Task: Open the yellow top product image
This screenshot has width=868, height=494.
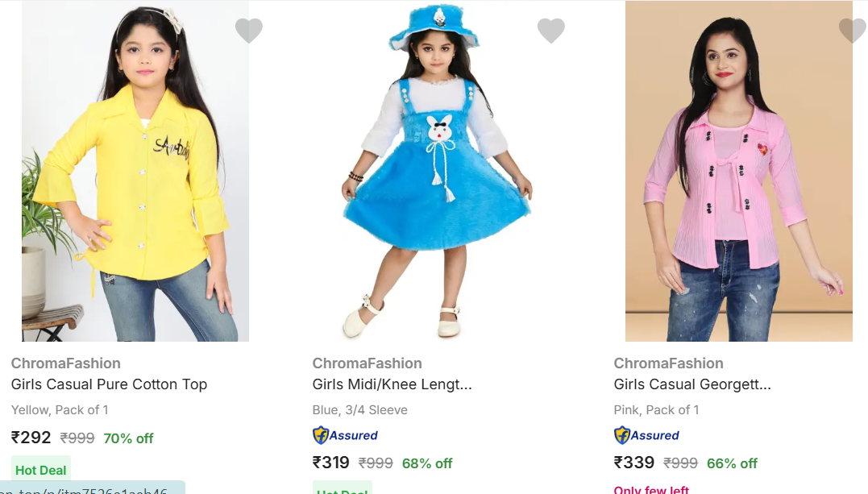Action: (135, 171)
